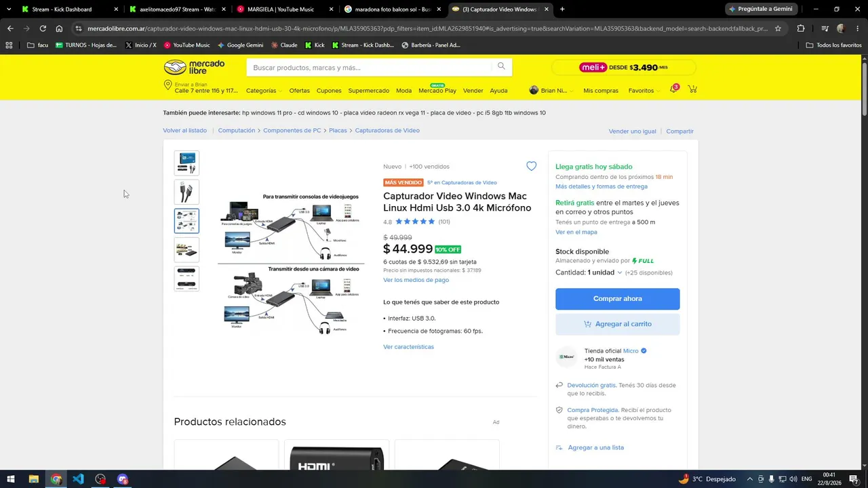Open the notifications bell
Screen dimensions: 868x488
[674, 89]
